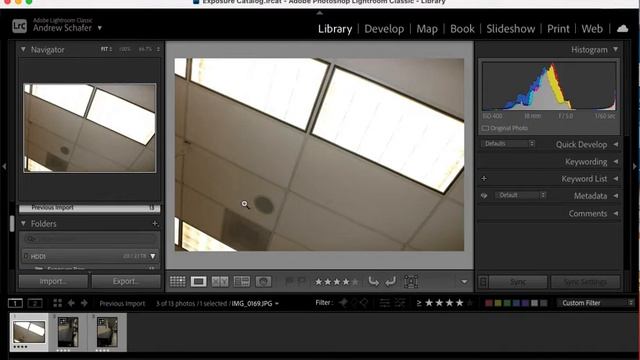
Task: Switch to Book module
Action: point(462,29)
